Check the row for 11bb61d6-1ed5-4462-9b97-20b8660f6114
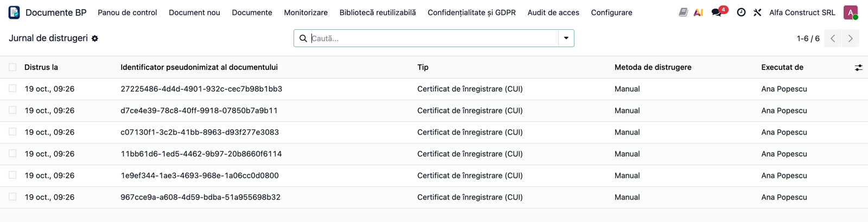The height and width of the screenshot is (222, 868). 12,153
